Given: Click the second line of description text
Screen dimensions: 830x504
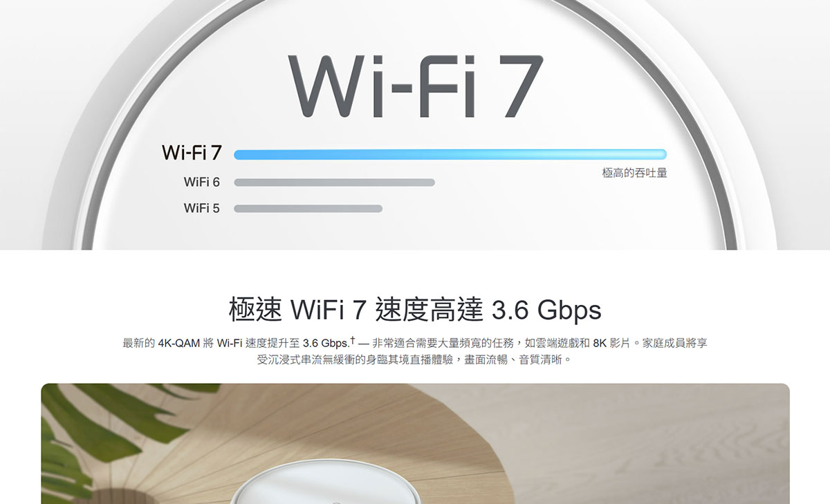Looking at the screenshot, I should click(x=415, y=360).
